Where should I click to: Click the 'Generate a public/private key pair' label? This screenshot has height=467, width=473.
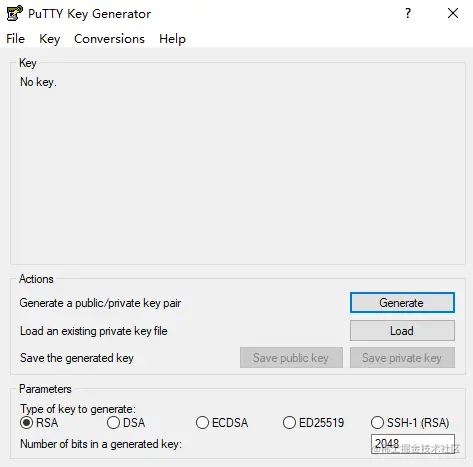coord(100,303)
